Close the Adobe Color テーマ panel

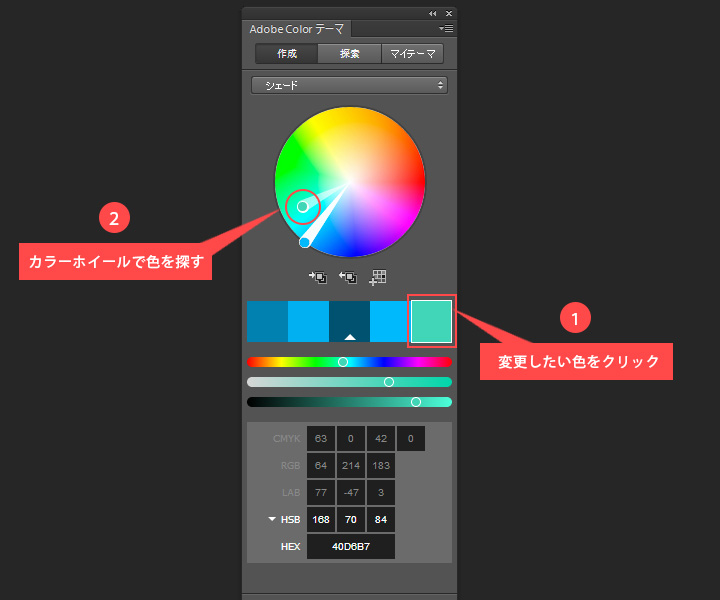(x=449, y=13)
